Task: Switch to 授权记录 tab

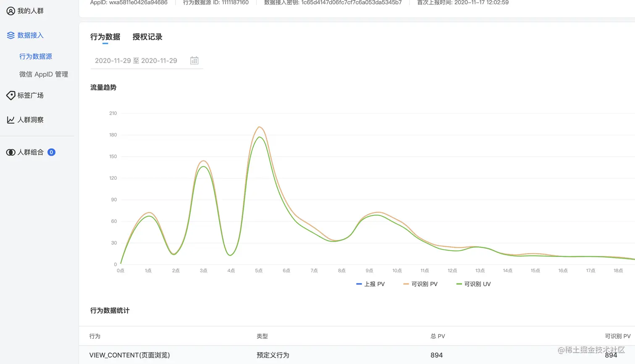Action: [x=147, y=37]
